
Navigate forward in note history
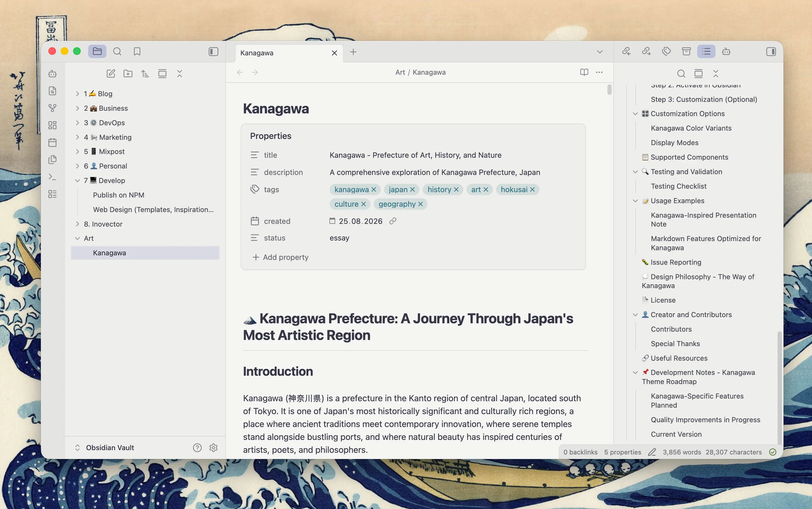[255, 72]
